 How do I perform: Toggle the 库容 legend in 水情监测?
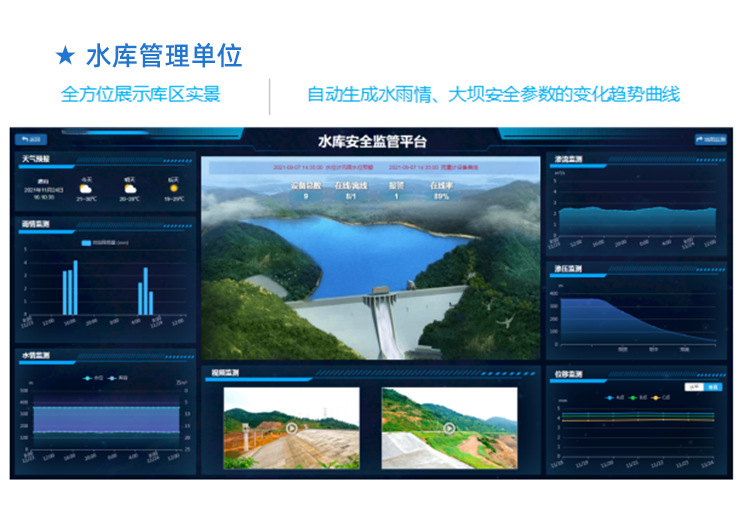click(x=118, y=378)
